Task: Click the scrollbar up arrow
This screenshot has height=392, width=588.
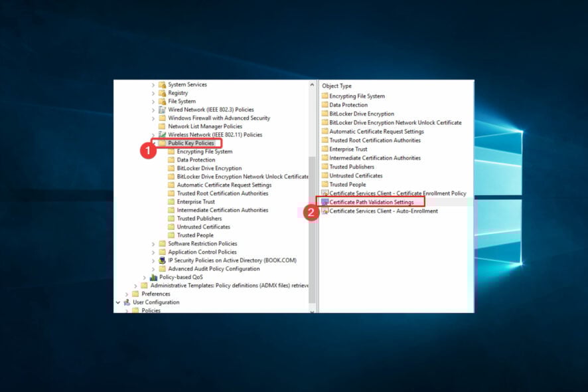Action: coord(312,84)
